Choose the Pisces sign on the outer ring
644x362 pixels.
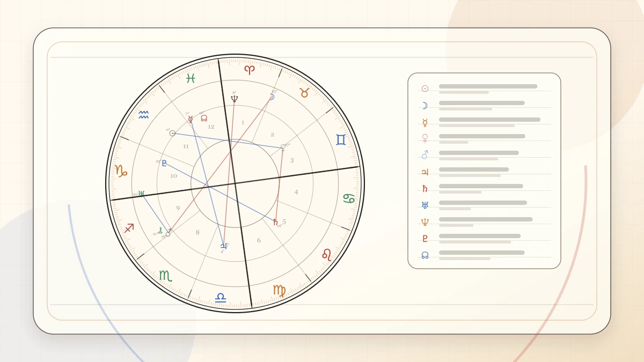click(x=191, y=78)
